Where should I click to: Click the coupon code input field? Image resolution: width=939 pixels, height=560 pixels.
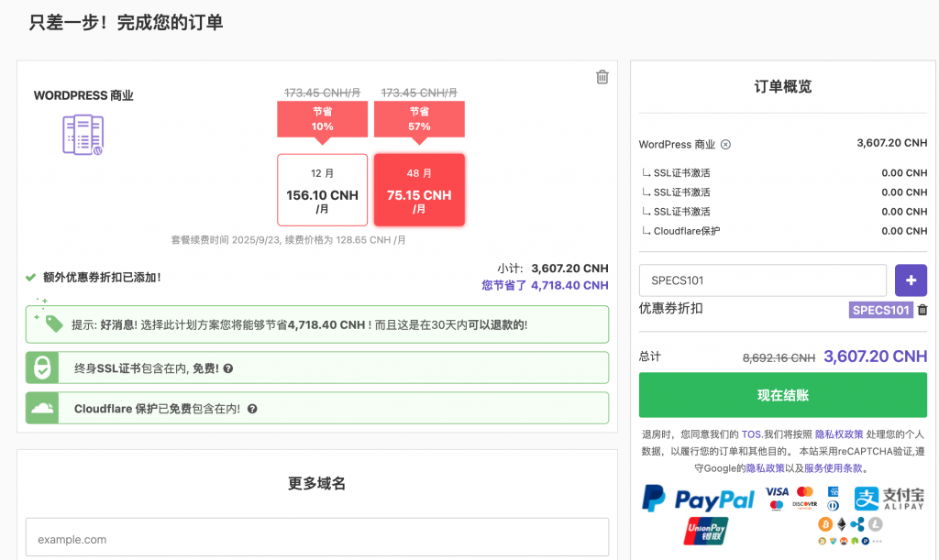(x=762, y=280)
